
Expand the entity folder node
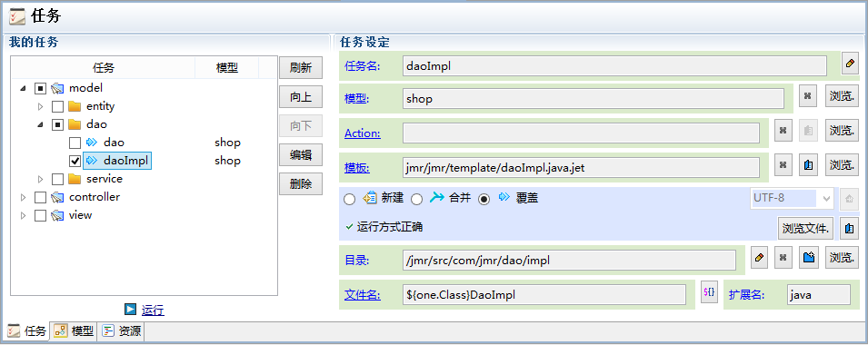tap(40, 106)
